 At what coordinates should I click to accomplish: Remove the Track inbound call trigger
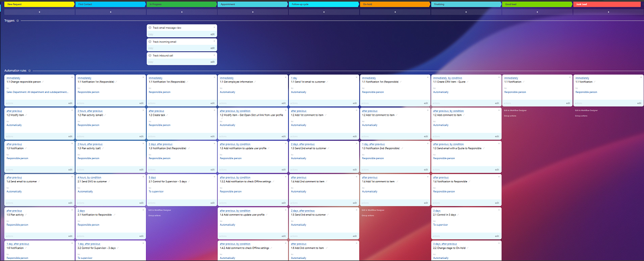coord(214,55)
